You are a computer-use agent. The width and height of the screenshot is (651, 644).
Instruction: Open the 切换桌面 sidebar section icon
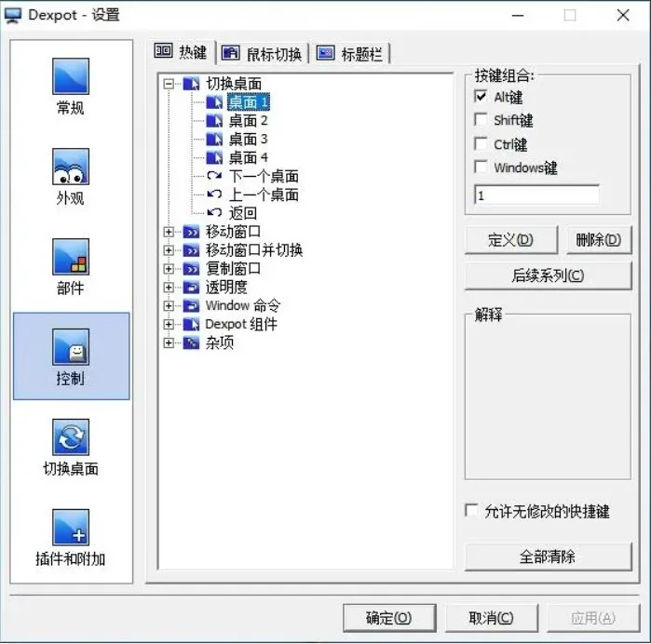(x=71, y=437)
